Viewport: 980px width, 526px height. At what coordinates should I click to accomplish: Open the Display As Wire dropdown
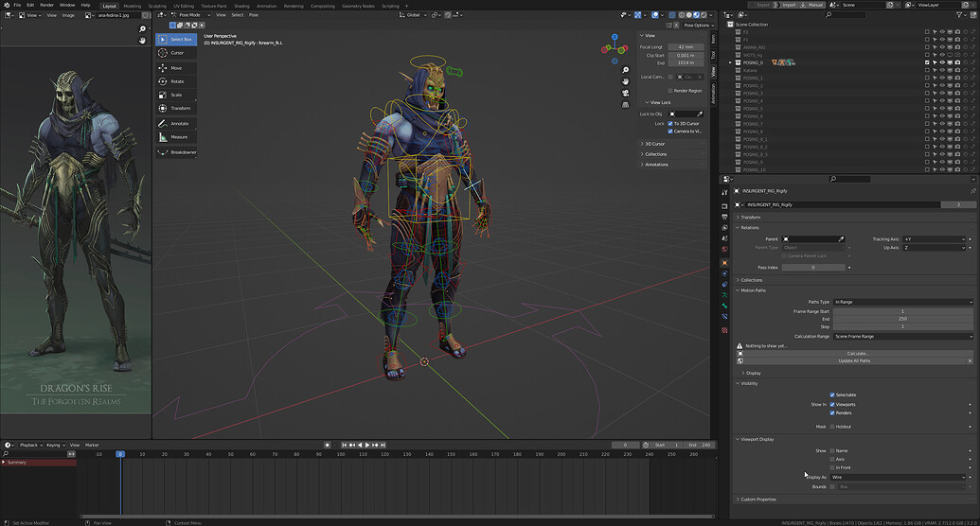click(x=899, y=477)
